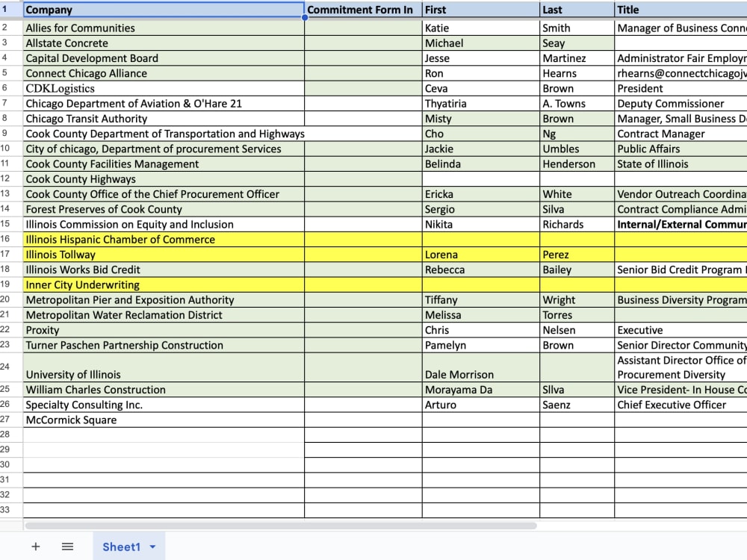Select Forest Preserves of Cook County cell
This screenshot has width=747, height=560.
[164, 210]
